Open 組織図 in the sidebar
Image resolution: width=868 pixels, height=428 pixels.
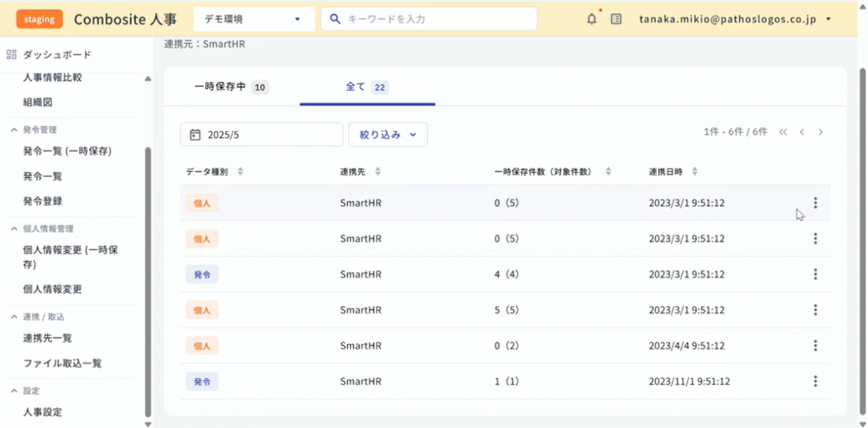pos(37,102)
